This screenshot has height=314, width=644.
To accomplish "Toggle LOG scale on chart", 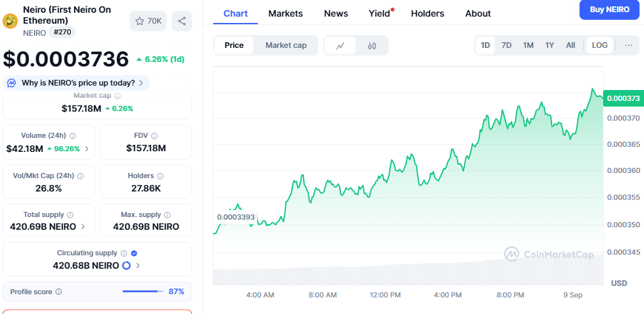I will (x=599, y=45).
